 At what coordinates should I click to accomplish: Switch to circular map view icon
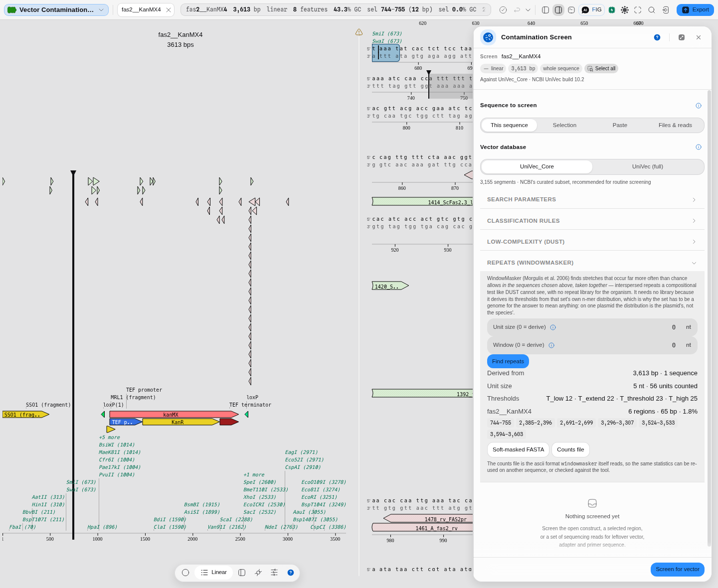[185, 573]
